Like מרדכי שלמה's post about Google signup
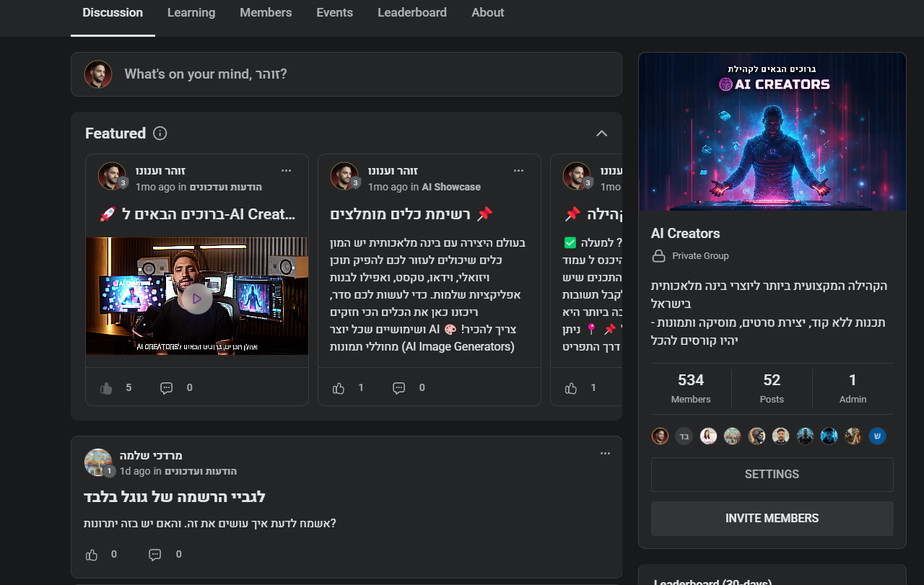 (92, 555)
